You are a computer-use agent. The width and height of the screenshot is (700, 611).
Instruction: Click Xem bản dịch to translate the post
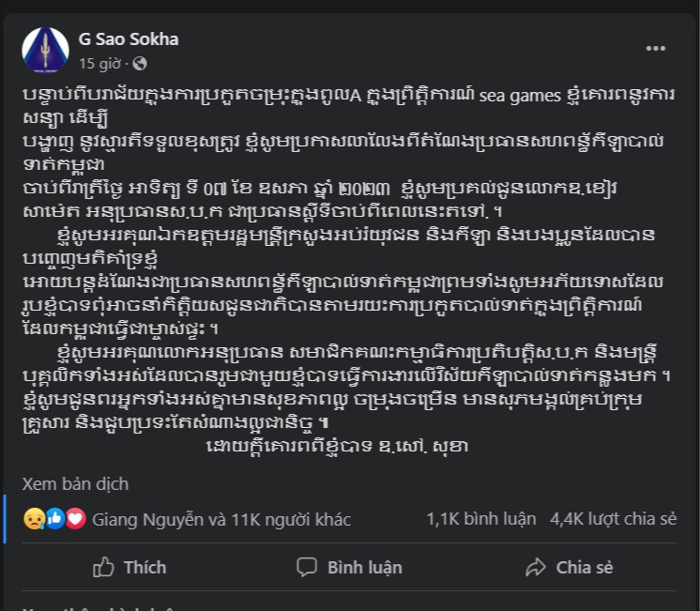pos(75,484)
